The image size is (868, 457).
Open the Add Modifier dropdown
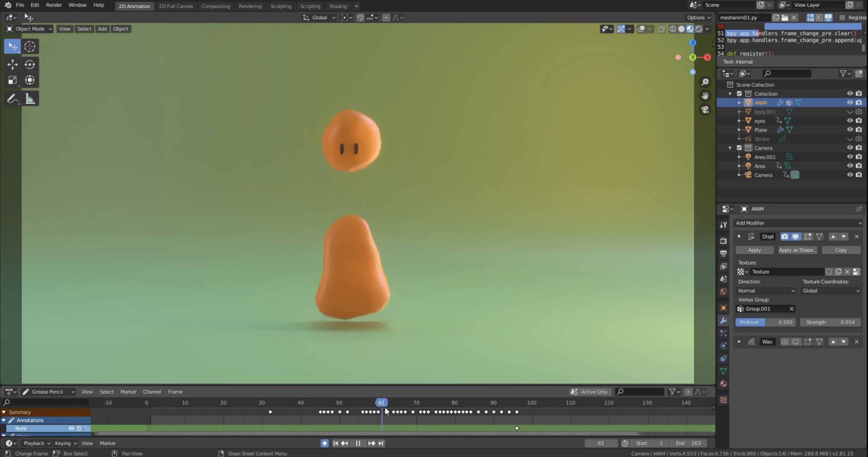[x=798, y=223]
